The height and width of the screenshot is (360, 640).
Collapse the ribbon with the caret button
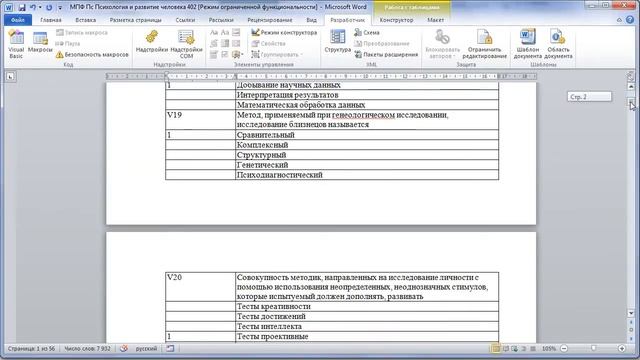coord(619,20)
